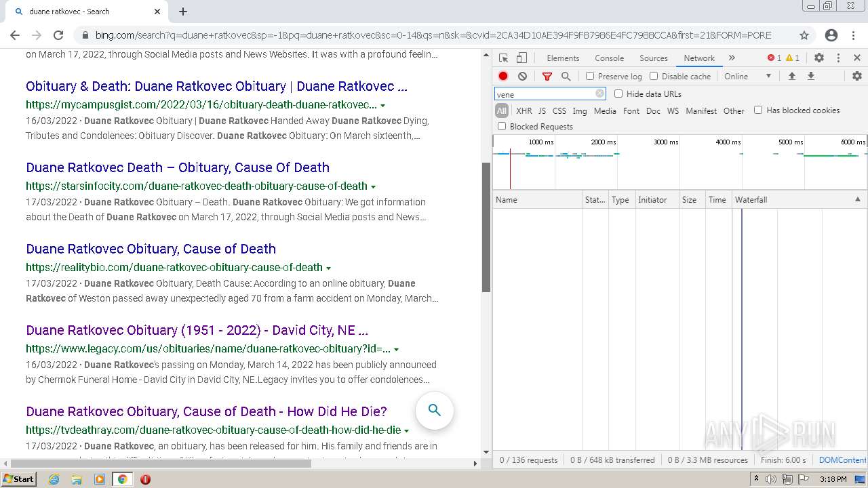Toggle the device toolbar icon in DevTools
The height and width of the screenshot is (488, 868).
[521, 58]
